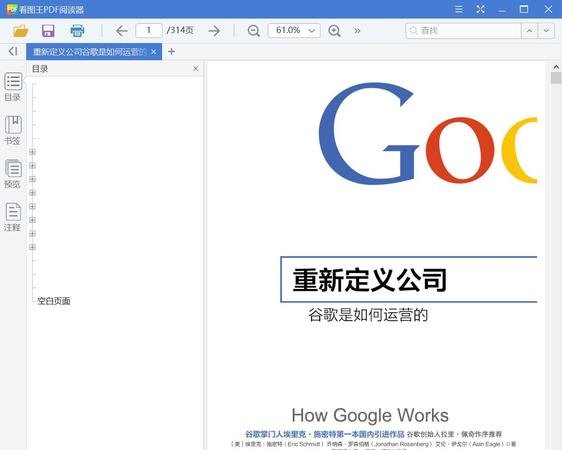Select the 空白页面 outline entry
The width and height of the screenshot is (562, 450).
[54, 301]
